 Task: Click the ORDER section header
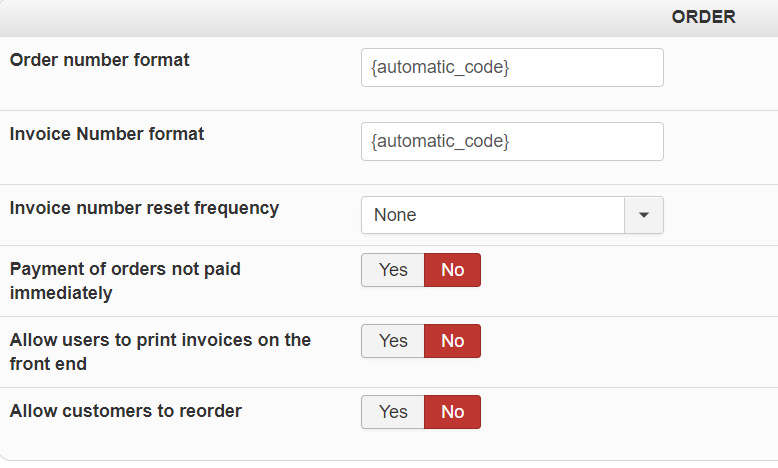point(703,17)
